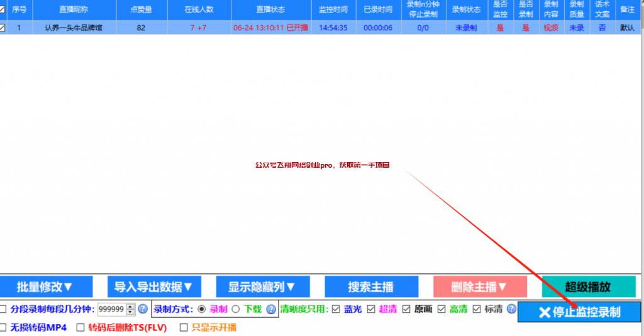Click help icon next to segment minutes field
Screen dimensions: 644x336
tap(143, 309)
